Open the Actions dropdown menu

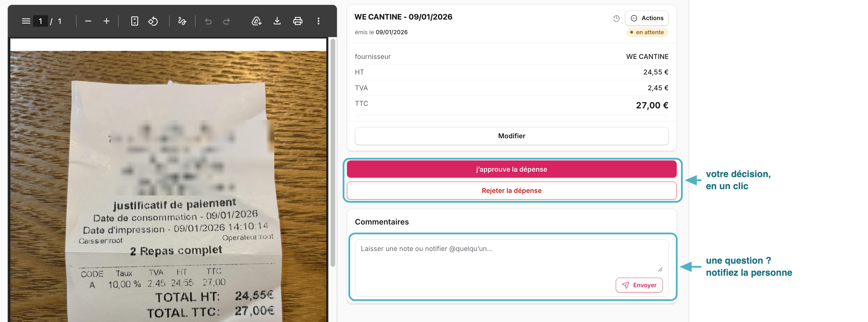[647, 18]
